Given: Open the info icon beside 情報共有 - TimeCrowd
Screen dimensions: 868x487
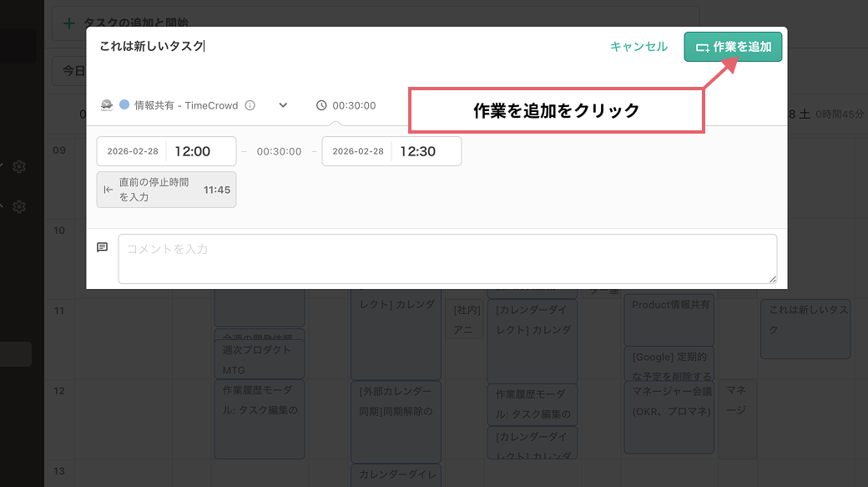Looking at the screenshot, I should (x=249, y=104).
